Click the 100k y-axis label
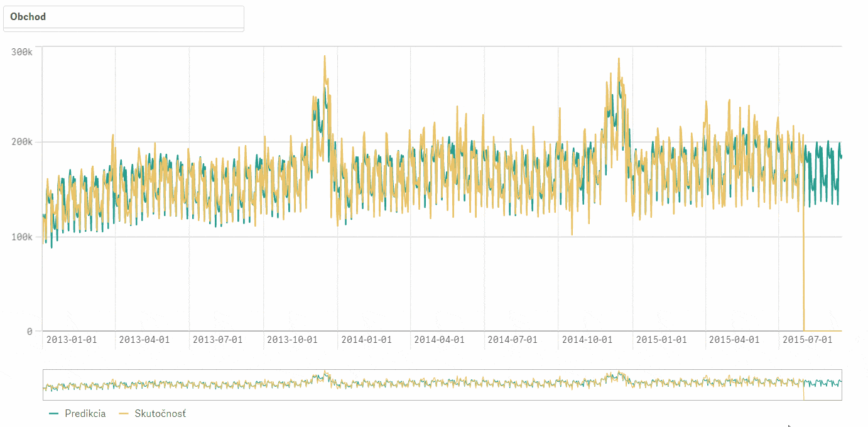The height and width of the screenshot is (427, 868). [x=22, y=237]
